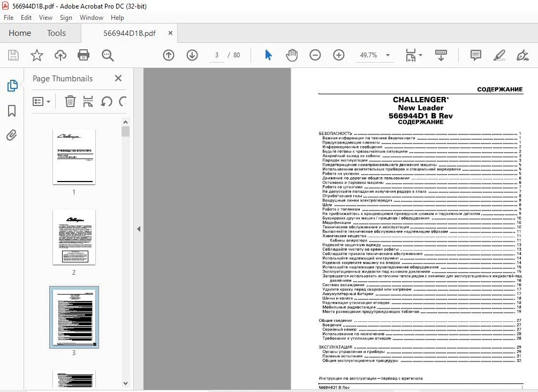Image resolution: width=538 pixels, height=392 pixels.
Task: Zoom out with minus icon
Action: click(x=315, y=55)
